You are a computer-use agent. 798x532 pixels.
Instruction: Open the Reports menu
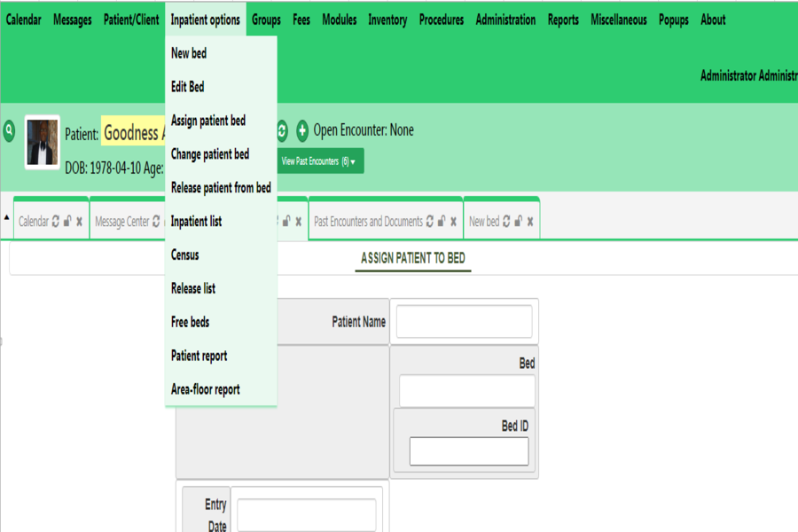(563, 20)
